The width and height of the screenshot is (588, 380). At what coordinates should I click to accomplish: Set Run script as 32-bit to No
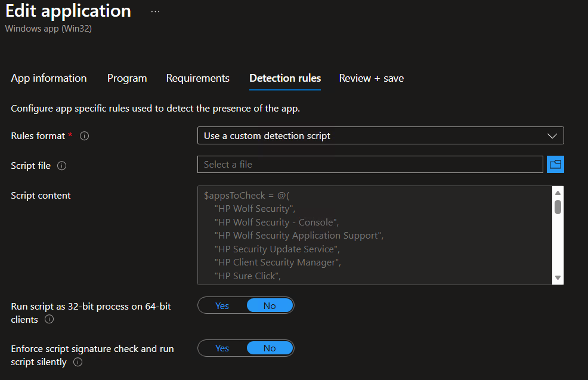click(x=270, y=305)
